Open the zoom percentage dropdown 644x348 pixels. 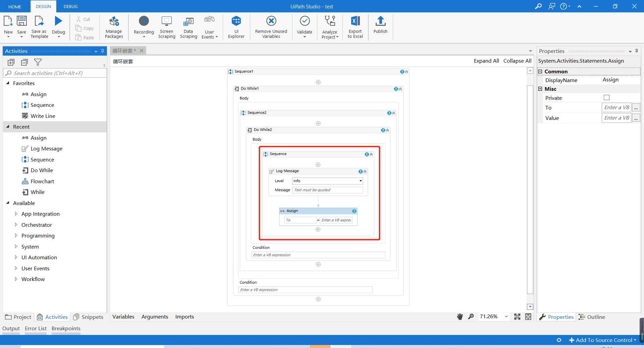coord(506,317)
